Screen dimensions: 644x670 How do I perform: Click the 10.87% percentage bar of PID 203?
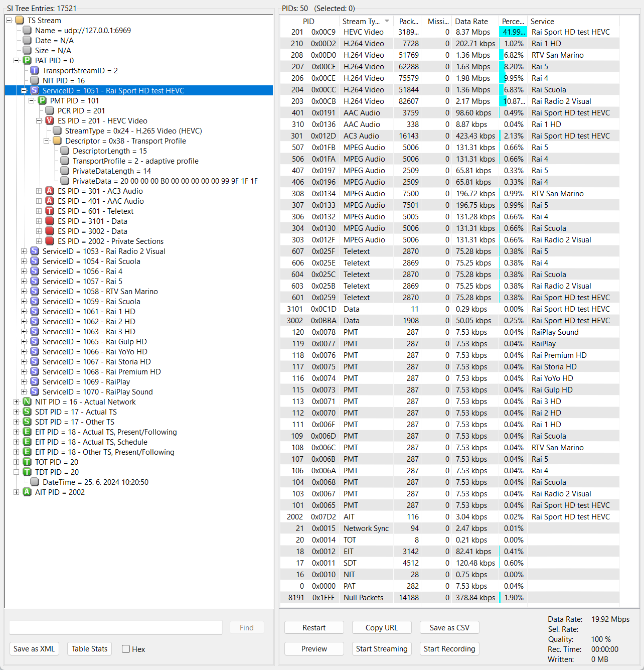(x=513, y=101)
